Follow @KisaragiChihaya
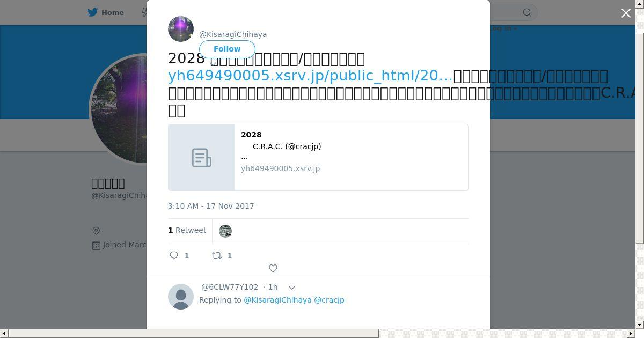 (227, 49)
